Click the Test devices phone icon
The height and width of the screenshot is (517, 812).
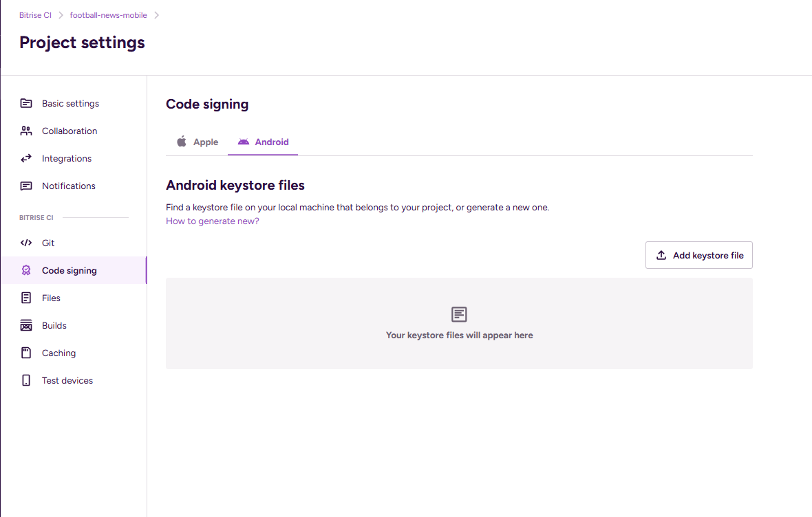coord(25,380)
